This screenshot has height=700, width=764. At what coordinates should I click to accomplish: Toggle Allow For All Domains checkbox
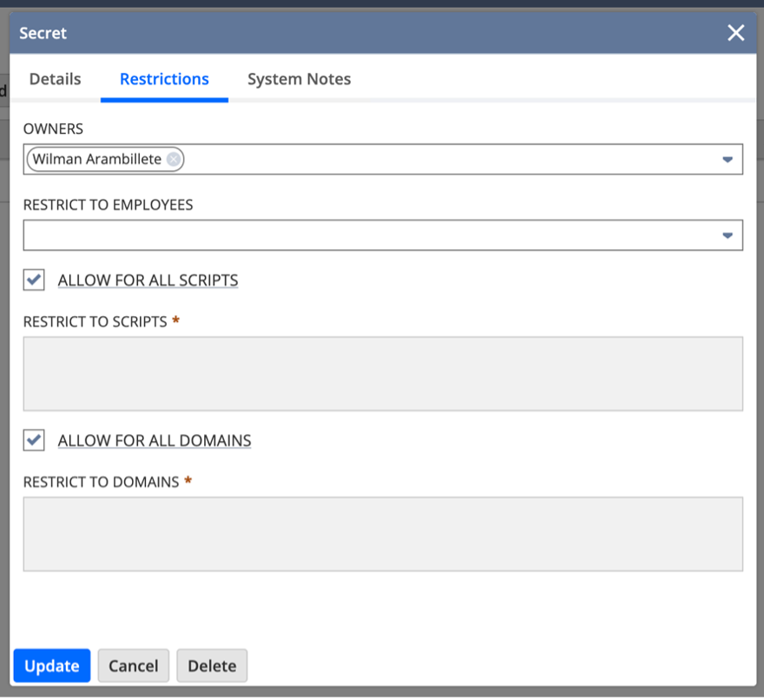click(x=34, y=440)
